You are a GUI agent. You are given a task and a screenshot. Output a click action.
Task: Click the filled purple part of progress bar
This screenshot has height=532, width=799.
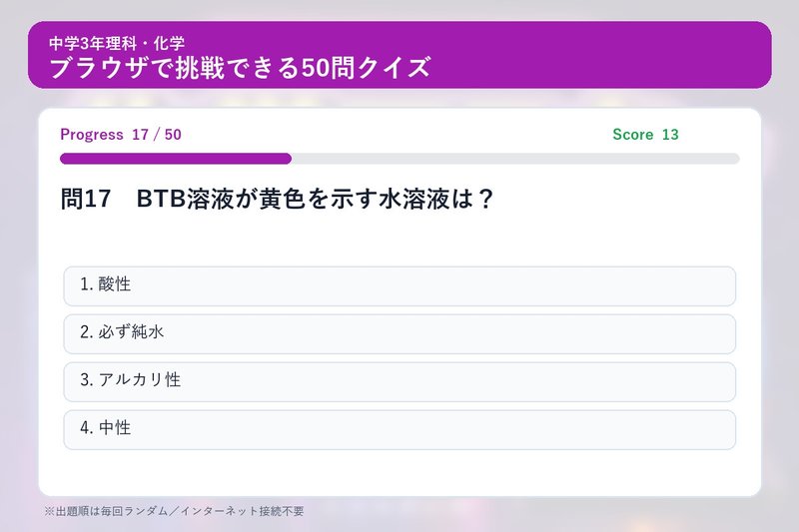point(176,159)
